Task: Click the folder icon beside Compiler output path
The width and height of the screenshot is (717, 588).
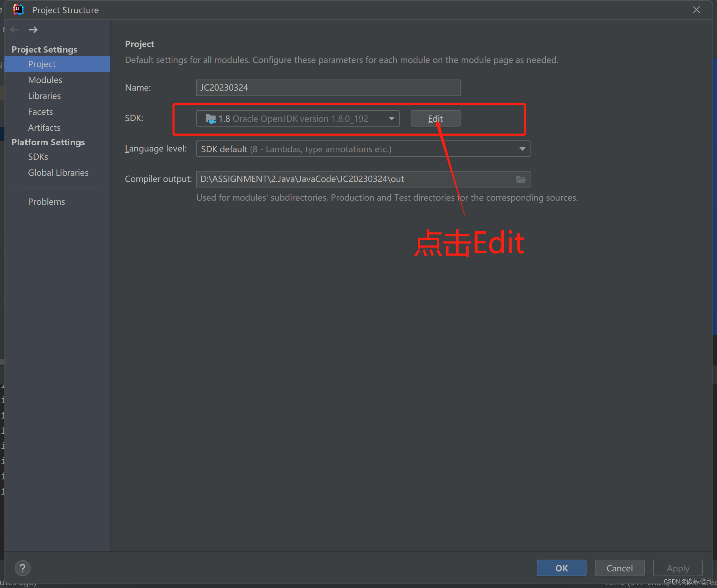Action: tap(521, 179)
